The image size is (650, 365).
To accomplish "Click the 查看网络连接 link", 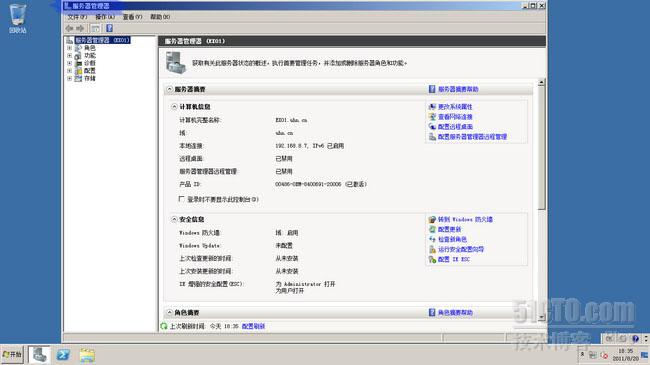I will coord(455,117).
